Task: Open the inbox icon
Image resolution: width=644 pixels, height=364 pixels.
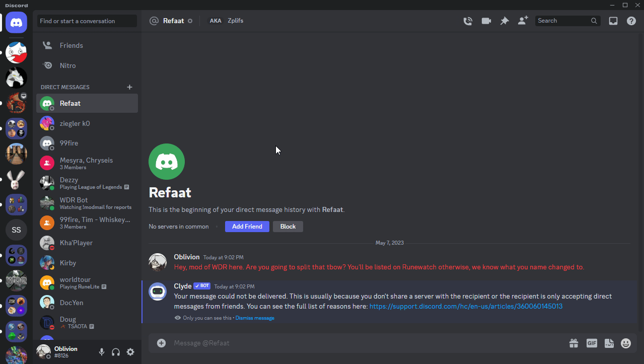Action: pyautogui.click(x=613, y=21)
